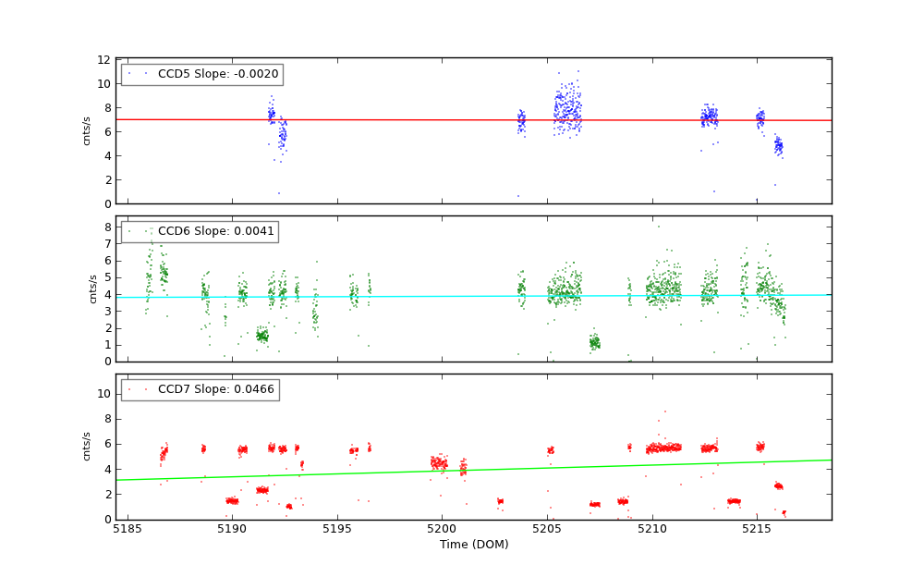The height and width of the screenshot is (577, 924).
Task: Click the 10 y-axis tick in bottom panel
Action: [104, 394]
